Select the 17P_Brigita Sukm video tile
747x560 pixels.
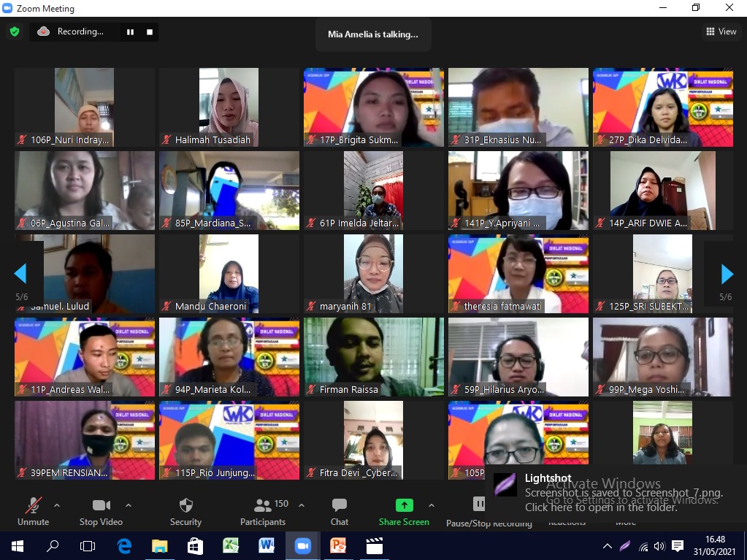(374, 107)
